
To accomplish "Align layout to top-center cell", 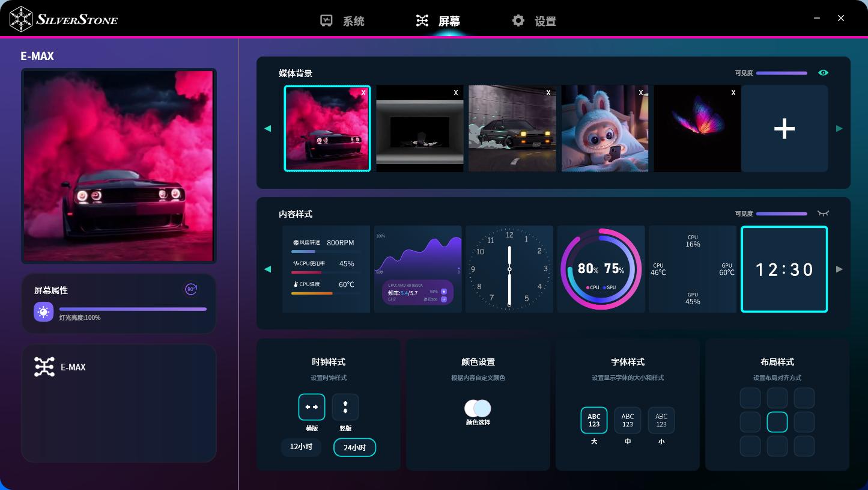I will tap(777, 398).
